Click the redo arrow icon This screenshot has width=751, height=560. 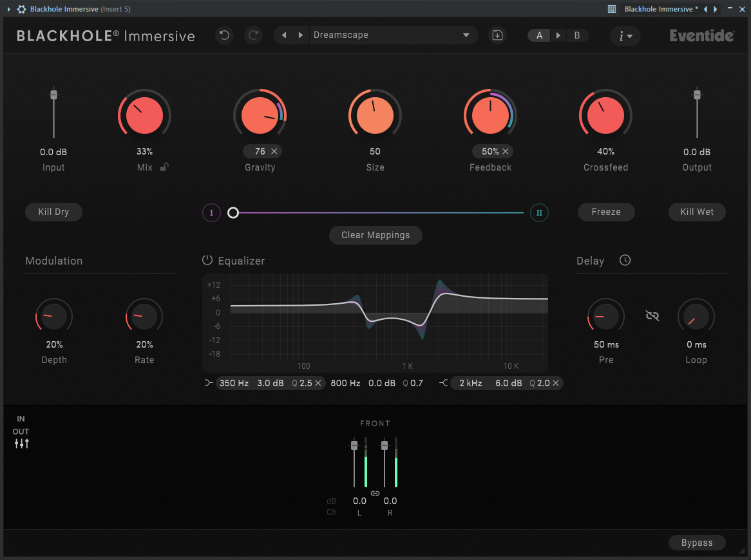click(253, 35)
